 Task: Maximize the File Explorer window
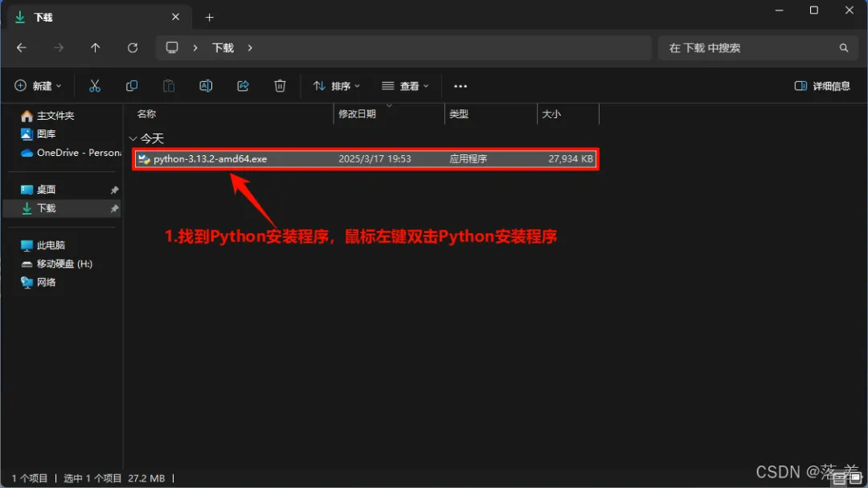[813, 10]
